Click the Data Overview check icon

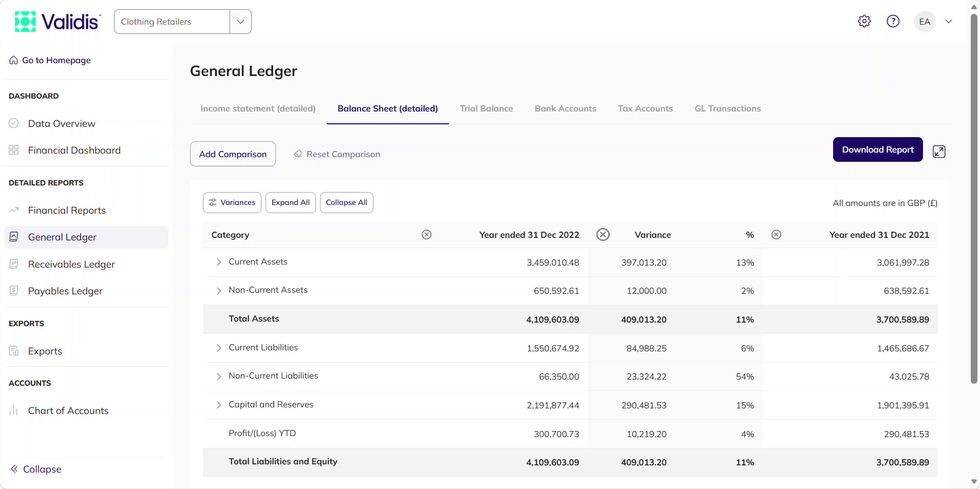coord(14,123)
